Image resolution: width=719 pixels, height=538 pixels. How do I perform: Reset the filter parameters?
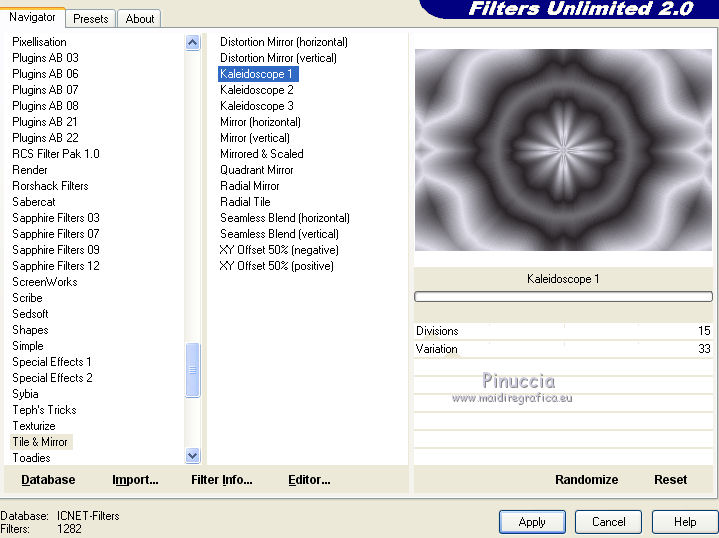pyautogui.click(x=670, y=480)
